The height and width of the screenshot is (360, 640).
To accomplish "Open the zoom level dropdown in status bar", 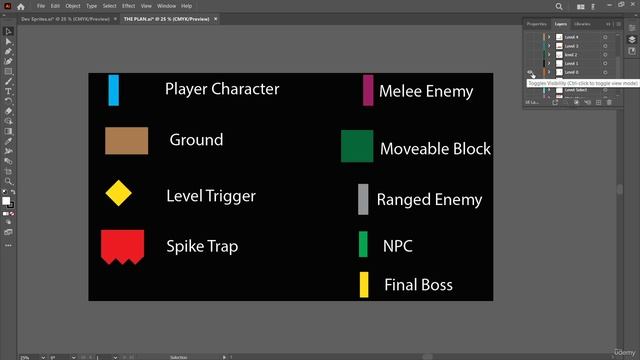I will (43, 357).
